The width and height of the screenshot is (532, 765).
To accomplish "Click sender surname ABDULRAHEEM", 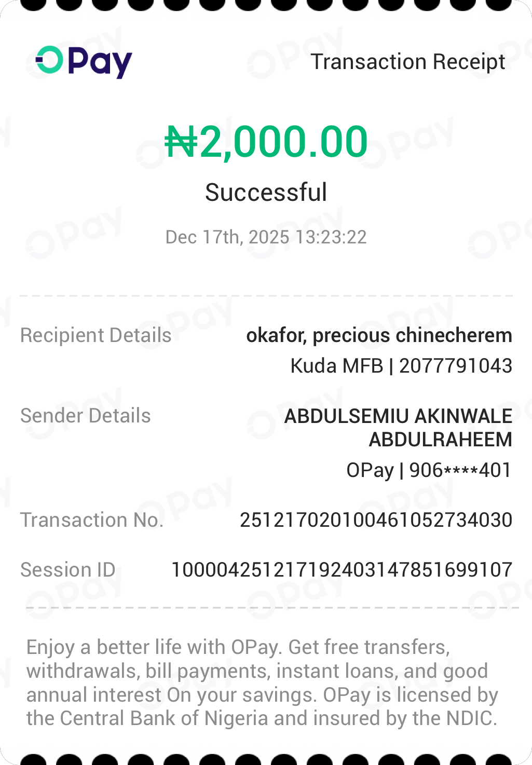I will (x=440, y=440).
